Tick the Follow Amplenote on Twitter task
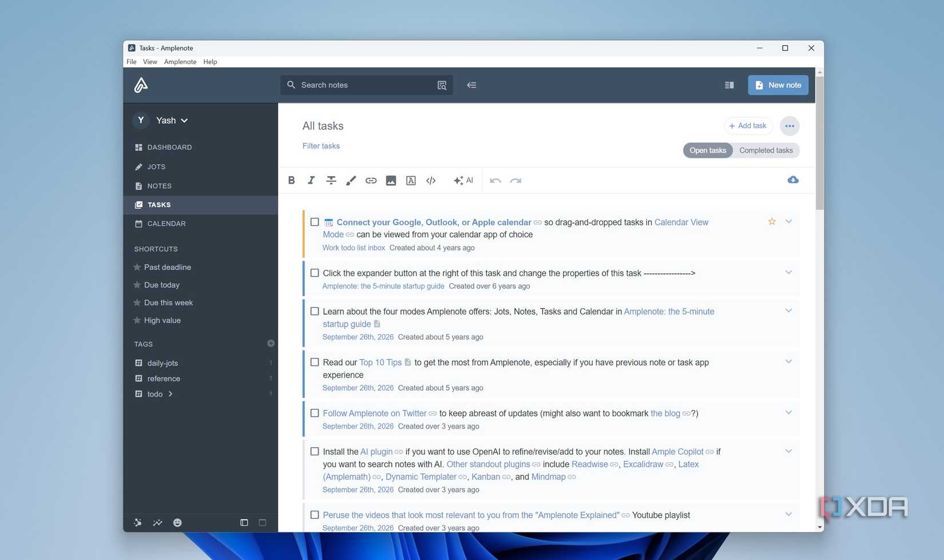Viewport: 944px width, 560px height. tap(315, 413)
